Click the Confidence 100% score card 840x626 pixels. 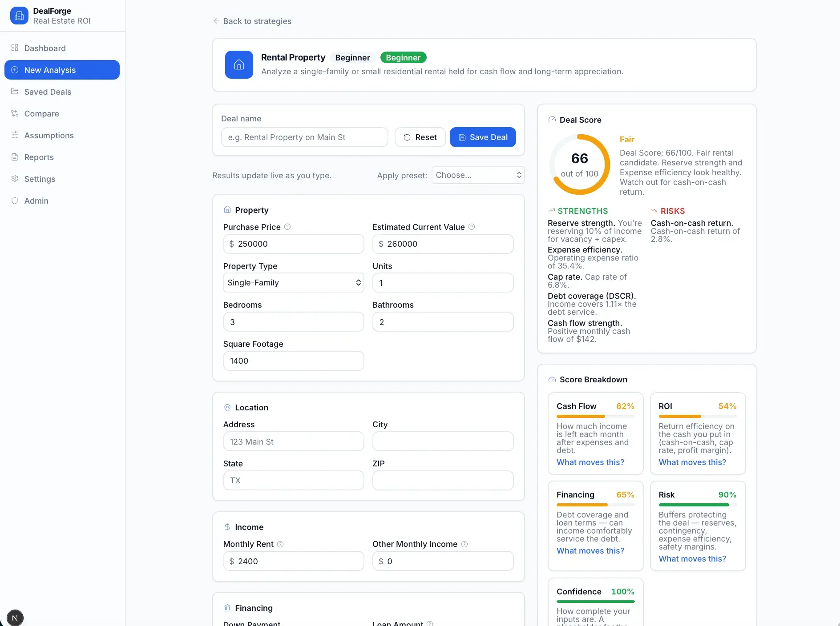[596, 602]
